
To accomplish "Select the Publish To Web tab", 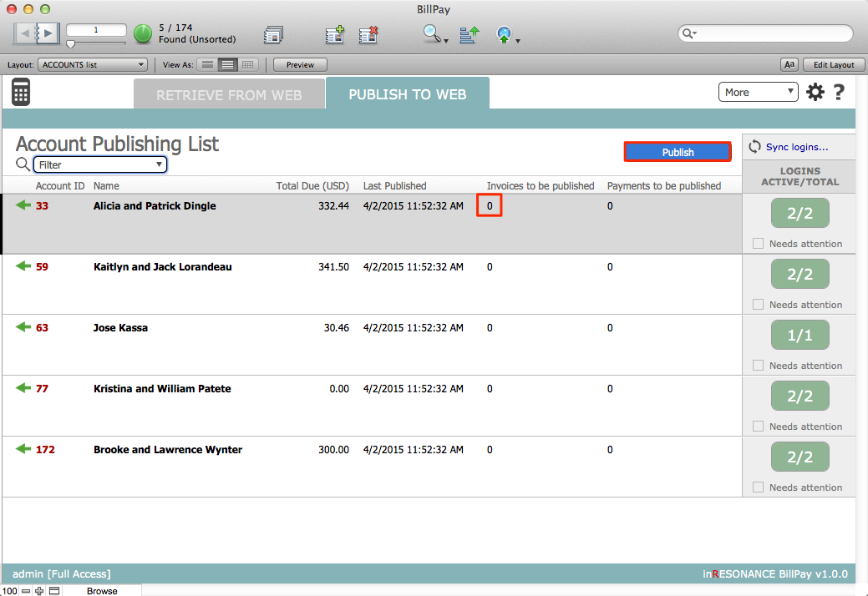I will pos(407,94).
